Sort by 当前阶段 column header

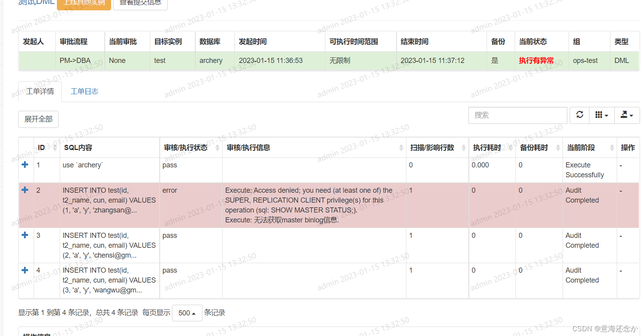point(590,148)
